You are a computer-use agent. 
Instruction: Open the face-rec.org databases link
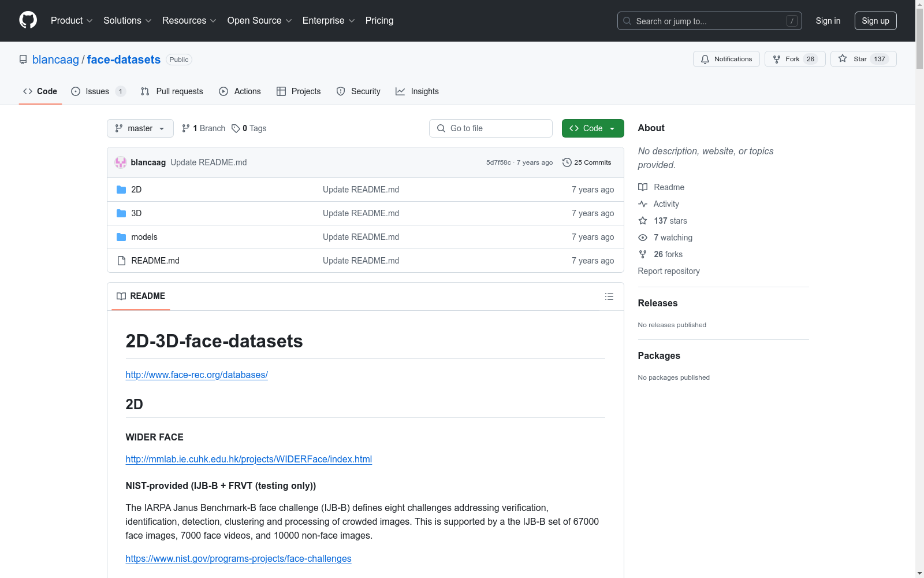197,375
